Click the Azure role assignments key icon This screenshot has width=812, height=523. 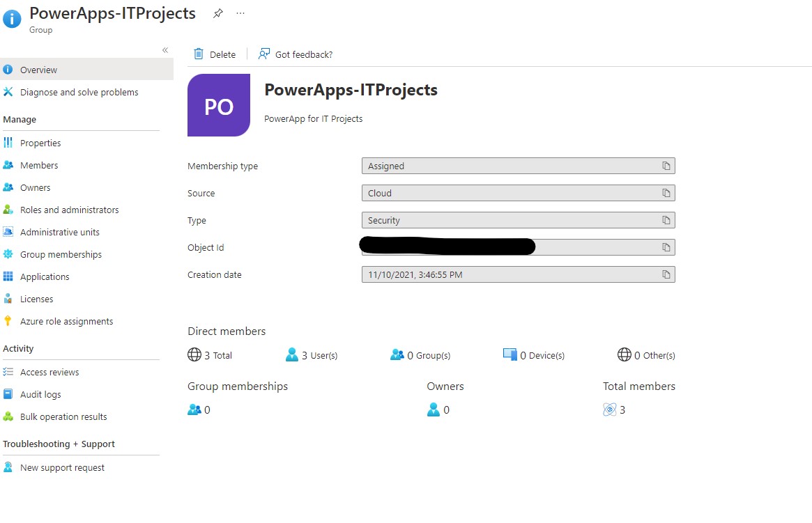click(x=8, y=321)
